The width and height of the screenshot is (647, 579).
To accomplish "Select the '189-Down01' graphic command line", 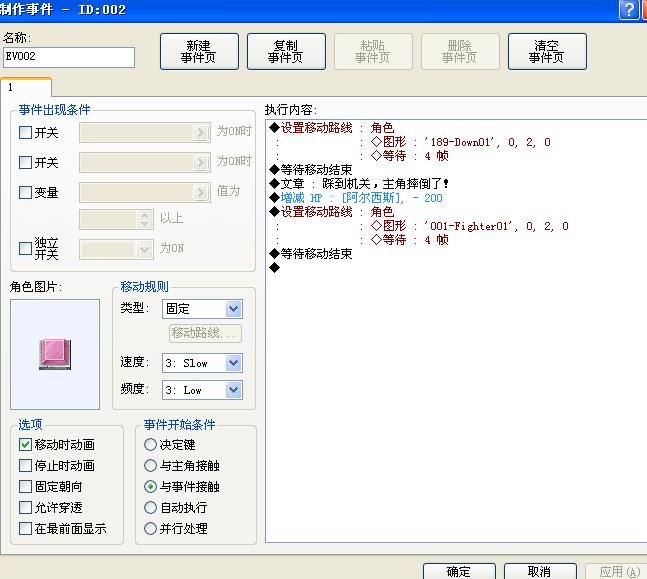I will (x=460, y=142).
